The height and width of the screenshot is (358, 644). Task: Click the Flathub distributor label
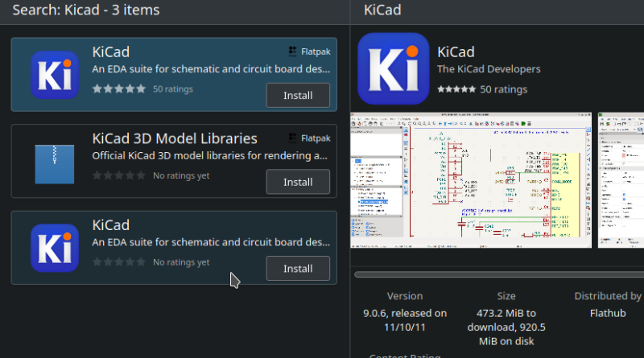[608, 312]
